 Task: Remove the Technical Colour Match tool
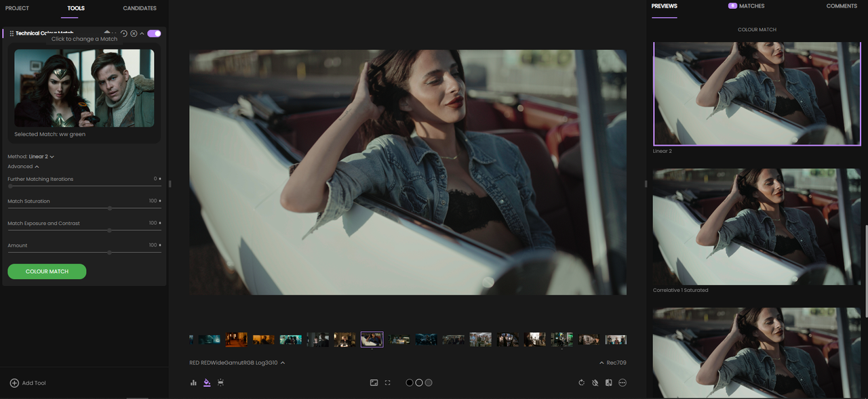pos(134,33)
